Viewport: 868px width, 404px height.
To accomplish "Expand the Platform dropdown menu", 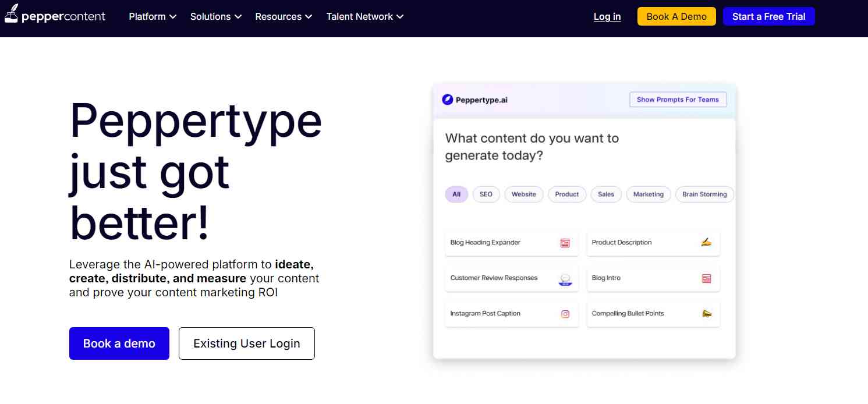I will click(153, 16).
